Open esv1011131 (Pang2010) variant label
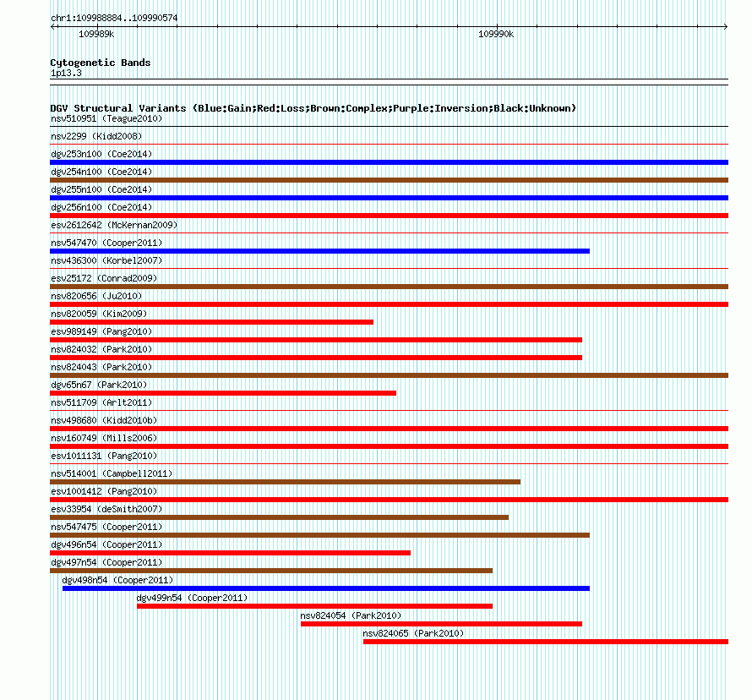 pos(104,456)
